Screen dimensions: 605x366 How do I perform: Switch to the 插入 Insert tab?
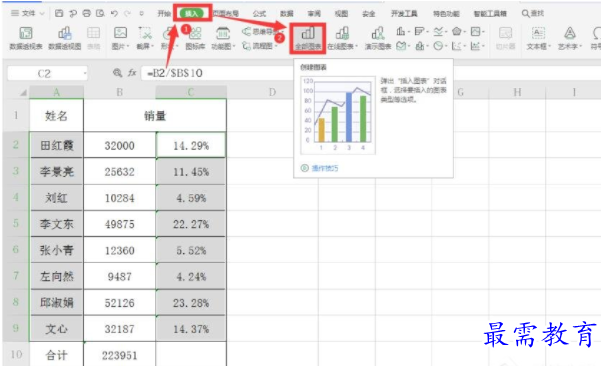click(192, 13)
